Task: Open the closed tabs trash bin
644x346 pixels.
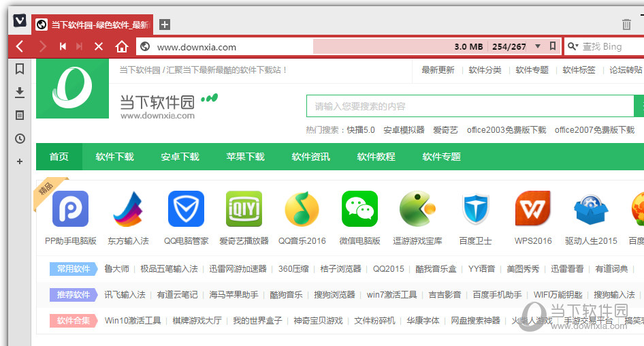Action: [626, 25]
